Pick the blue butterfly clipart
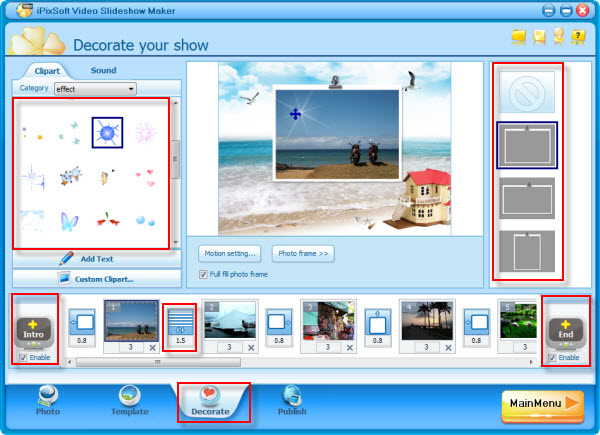The width and height of the screenshot is (600, 435). 69,220
